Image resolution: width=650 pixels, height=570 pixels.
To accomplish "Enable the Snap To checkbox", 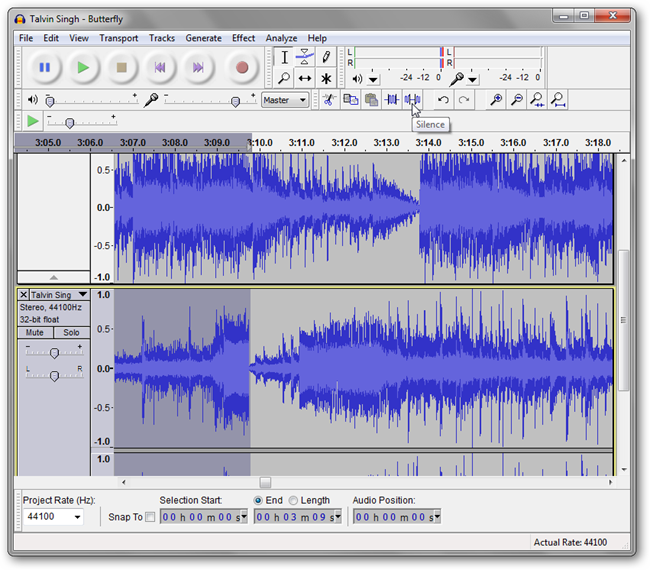I will (151, 517).
